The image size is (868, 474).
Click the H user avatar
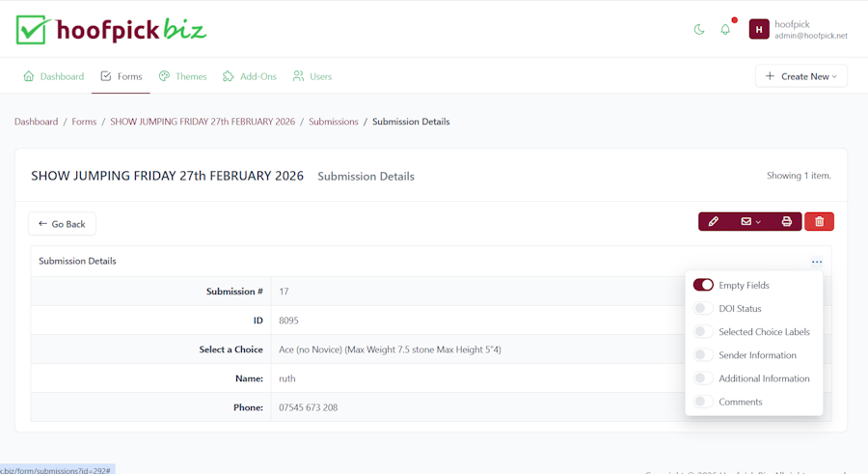tap(759, 29)
